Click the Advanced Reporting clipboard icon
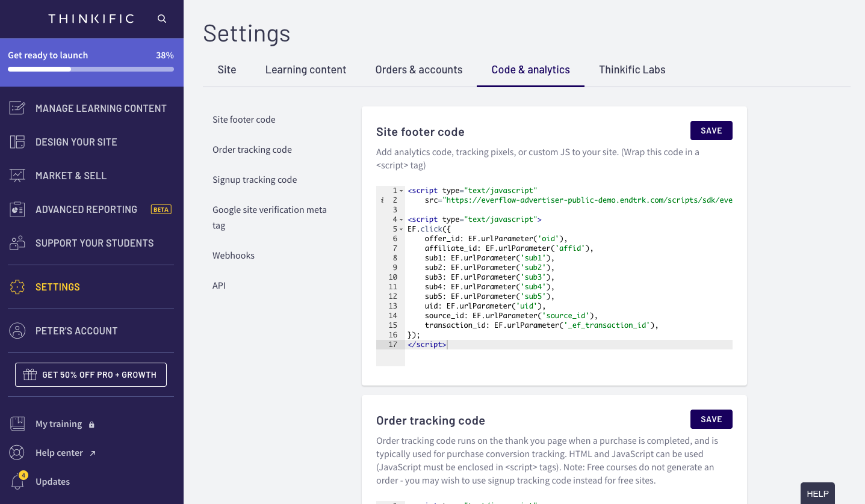Viewport: 865px width, 504px height. (x=17, y=209)
